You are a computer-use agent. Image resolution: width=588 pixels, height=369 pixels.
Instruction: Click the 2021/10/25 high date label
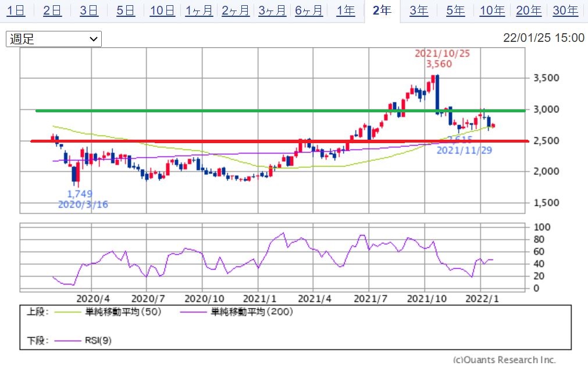pyautogui.click(x=442, y=54)
